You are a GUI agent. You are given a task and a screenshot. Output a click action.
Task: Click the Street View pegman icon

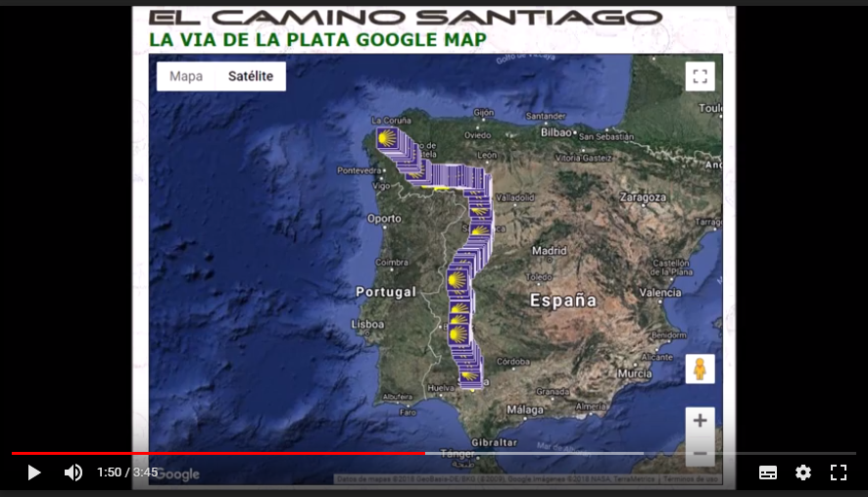tap(699, 369)
